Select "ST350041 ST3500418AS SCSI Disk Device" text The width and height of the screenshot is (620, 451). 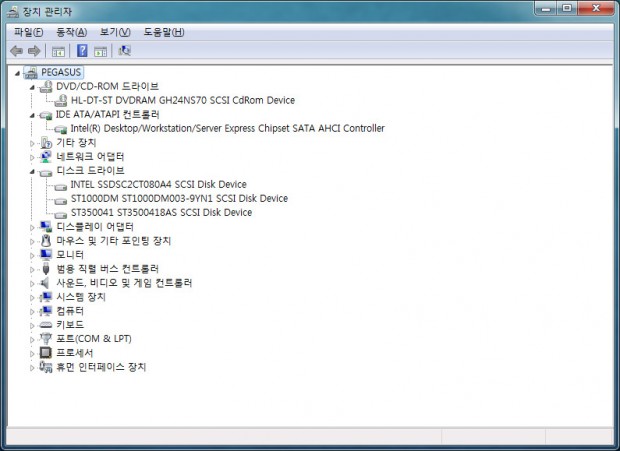(x=161, y=213)
